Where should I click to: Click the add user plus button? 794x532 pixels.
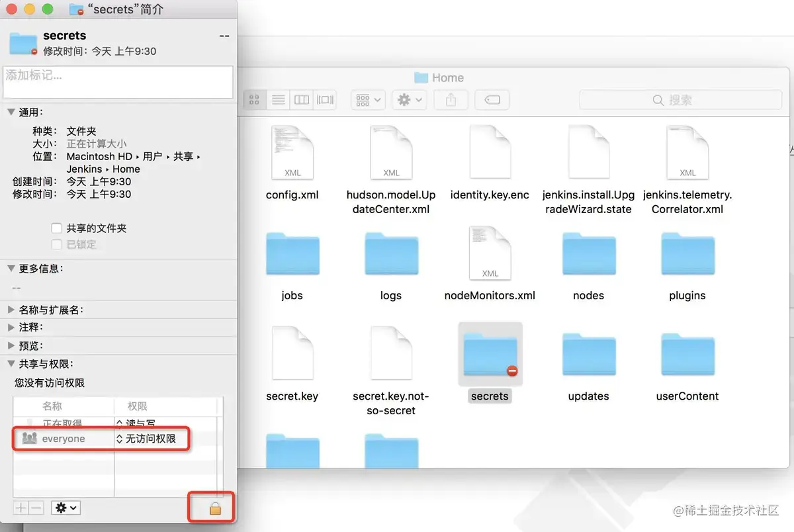click(x=21, y=508)
